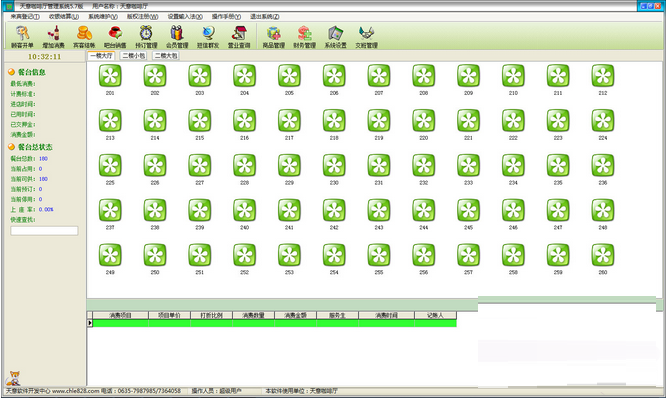Open the 系统维护 menu
The width and height of the screenshot is (667, 400).
click(101, 16)
